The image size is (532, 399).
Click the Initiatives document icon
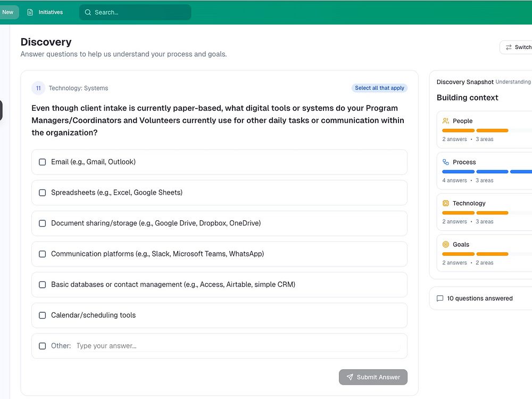tap(30, 12)
